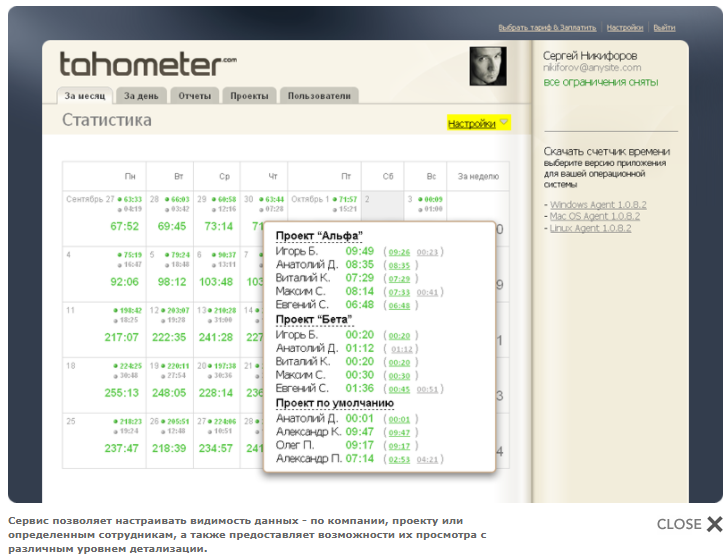
Task: Select day 12 total 222:35
Action: 169,338
